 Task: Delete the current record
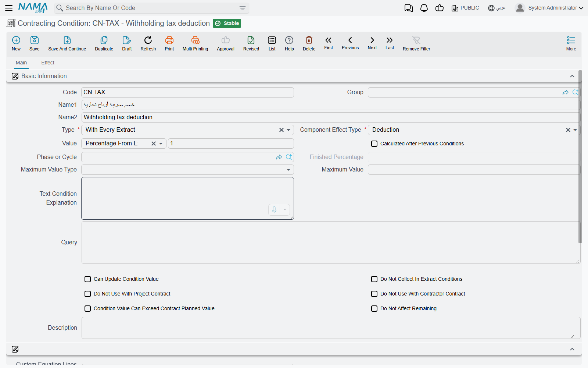[309, 40]
